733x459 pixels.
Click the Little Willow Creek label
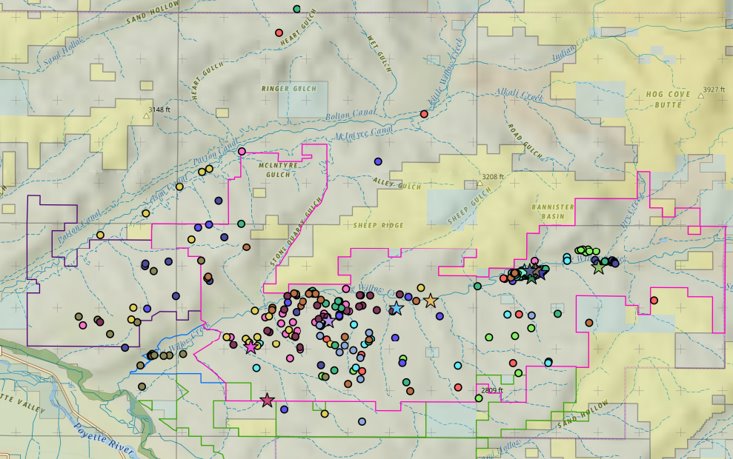tap(446, 73)
